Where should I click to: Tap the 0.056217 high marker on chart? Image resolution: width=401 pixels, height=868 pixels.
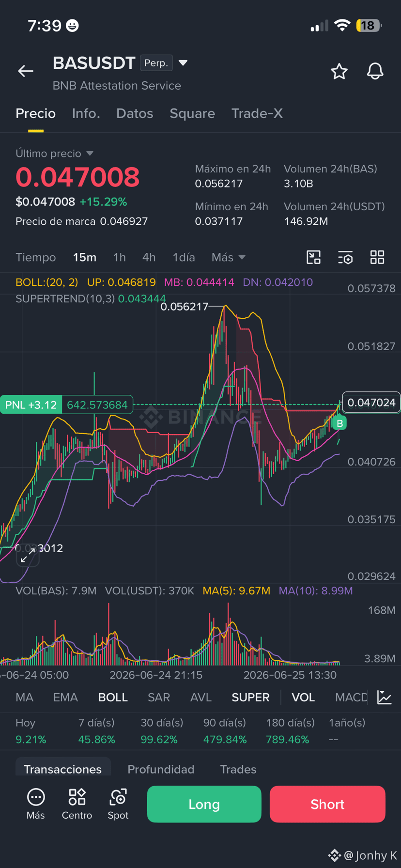coord(185,307)
